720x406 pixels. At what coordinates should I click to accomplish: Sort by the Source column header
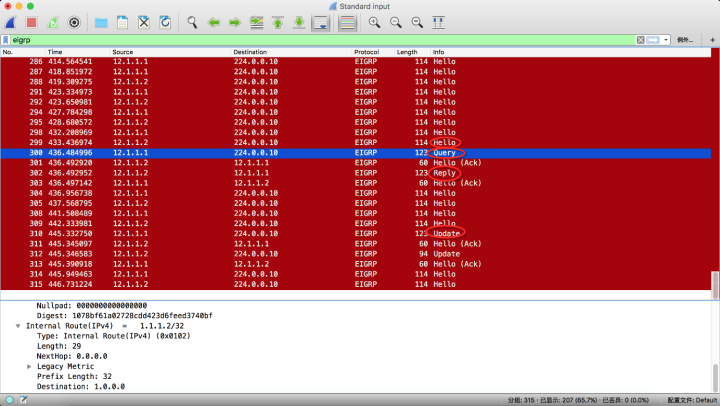(171, 52)
